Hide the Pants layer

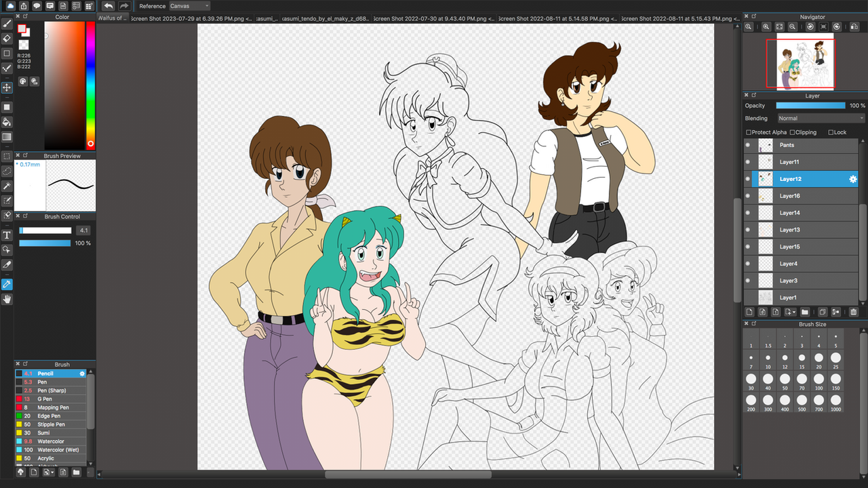point(748,145)
